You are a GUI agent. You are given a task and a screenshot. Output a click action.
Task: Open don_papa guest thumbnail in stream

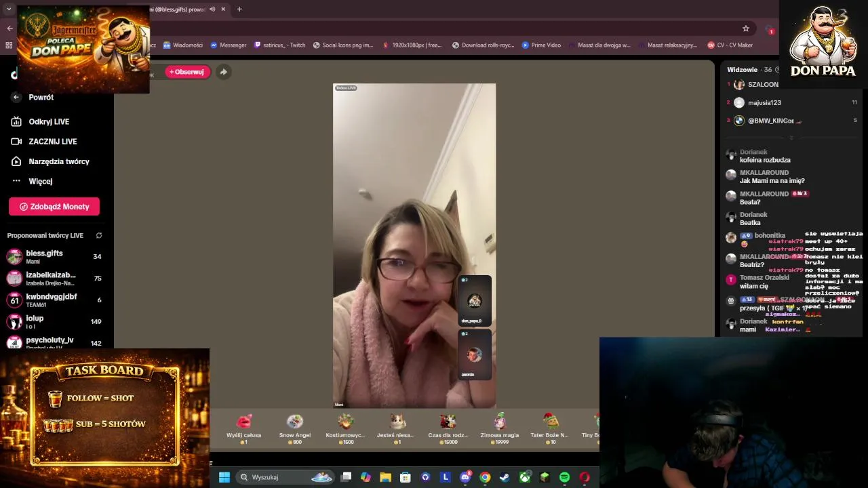tap(475, 301)
